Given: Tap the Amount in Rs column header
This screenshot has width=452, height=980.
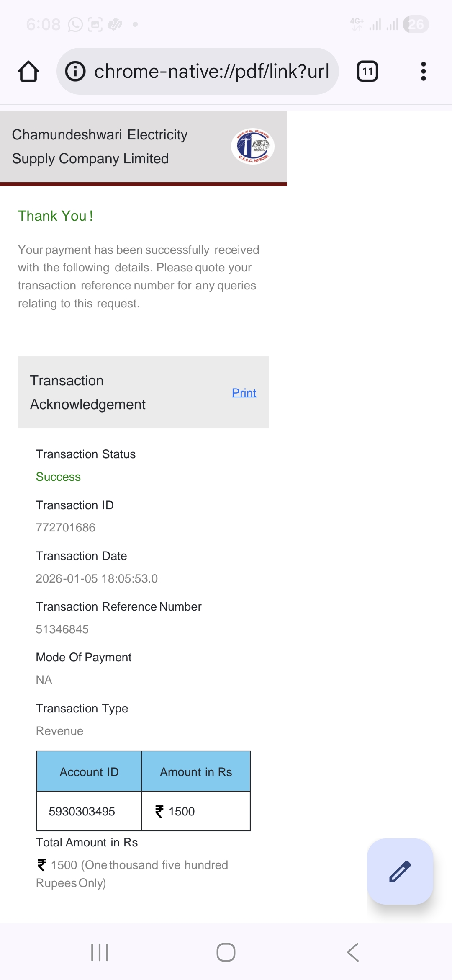Looking at the screenshot, I should tap(196, 772).
